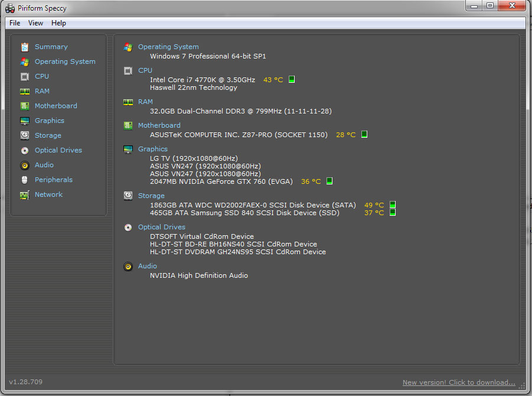Open the File menu
The height and width of the screenshot is (396, 532).
click(x=15, y=22)
